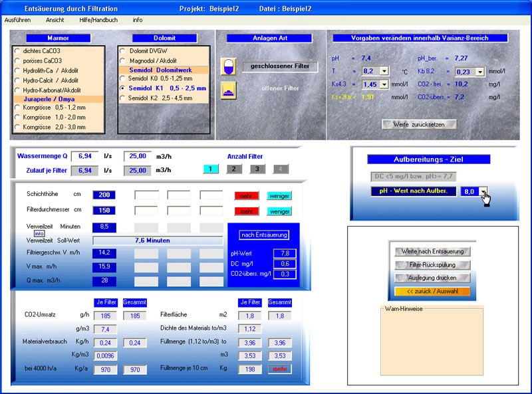This screenshot has width=532, height=394.
Task: Set Anzahl Filter to 3
Action: point(257,169)
